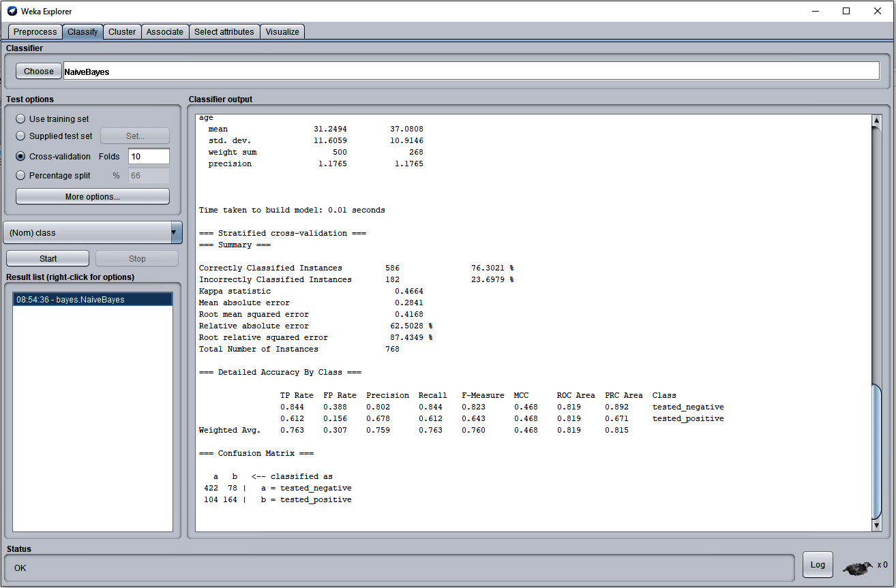896x588 pixels.
Task: Click the Weka bird icon in status bar
Action: (858, 567)
